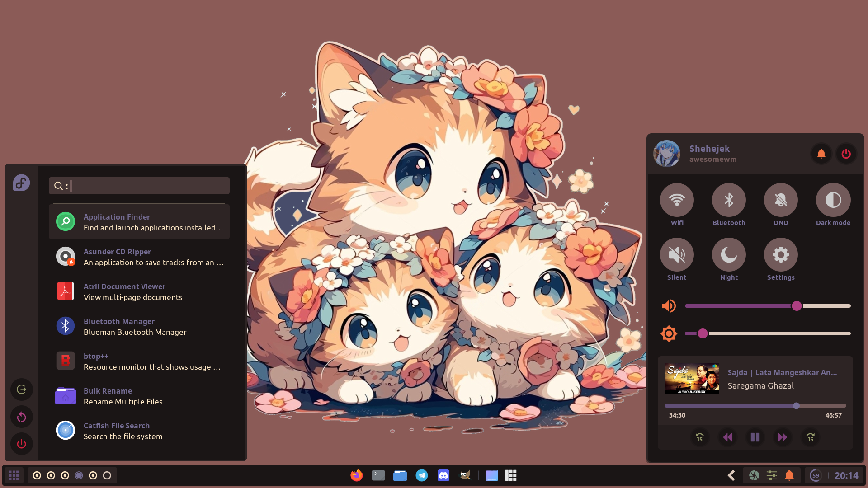Select Bluetooth Manager in the launcher list

click(139, 326)
